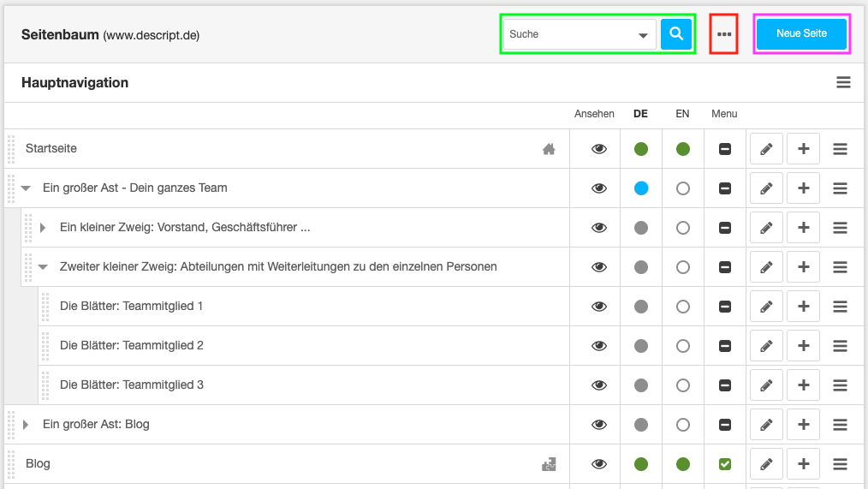Open the Blog row hamburger menu
This screenshot has height=489, width=868.
(x=840, y=464)
